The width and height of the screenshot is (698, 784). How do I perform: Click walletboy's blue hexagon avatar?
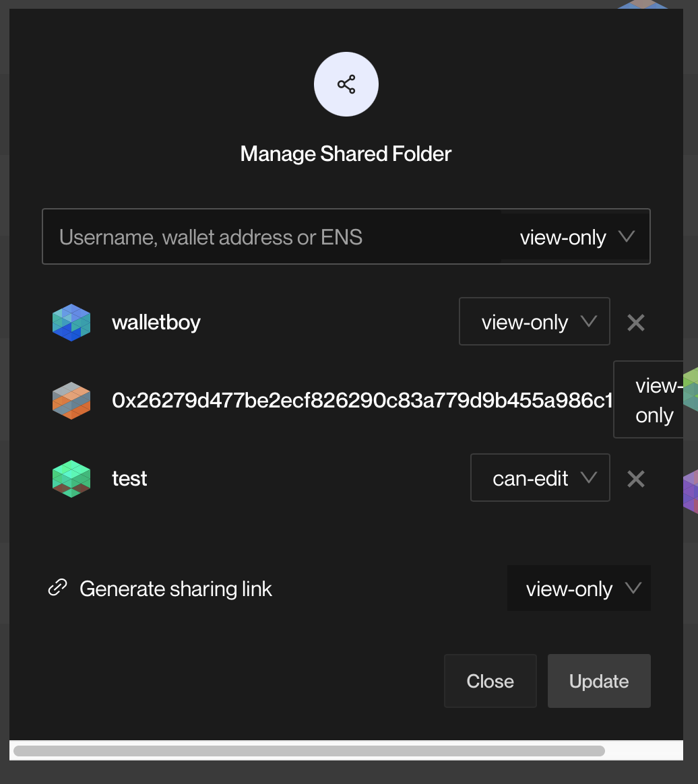(x=71, y=322)
